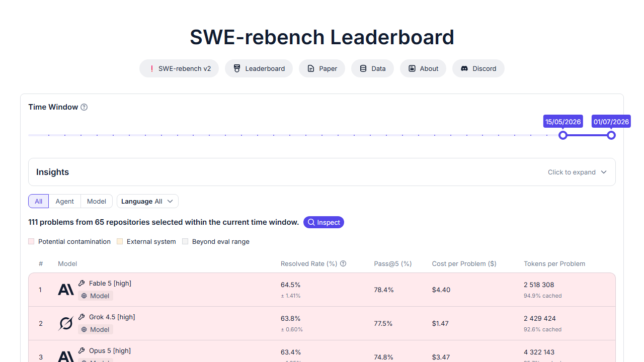Click the 64.5% resolved rate value
The height and width of the screenshot is (362, 644).
click(x=290, y=285)
